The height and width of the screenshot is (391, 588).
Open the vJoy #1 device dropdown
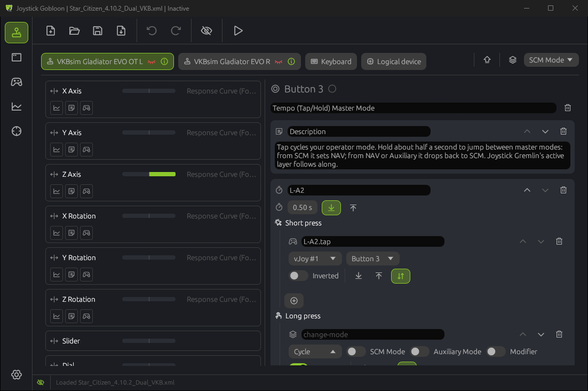click(x=315, y=259)
